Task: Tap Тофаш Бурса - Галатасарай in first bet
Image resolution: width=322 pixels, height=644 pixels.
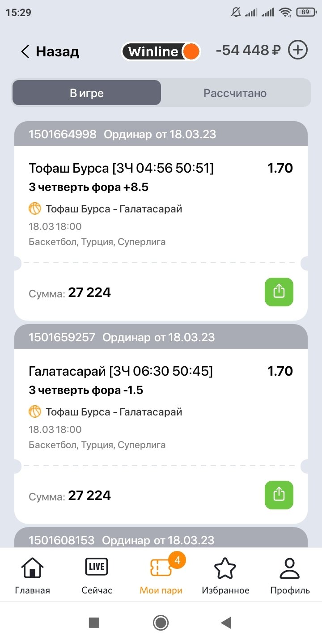Action: [x=114, y=209]
